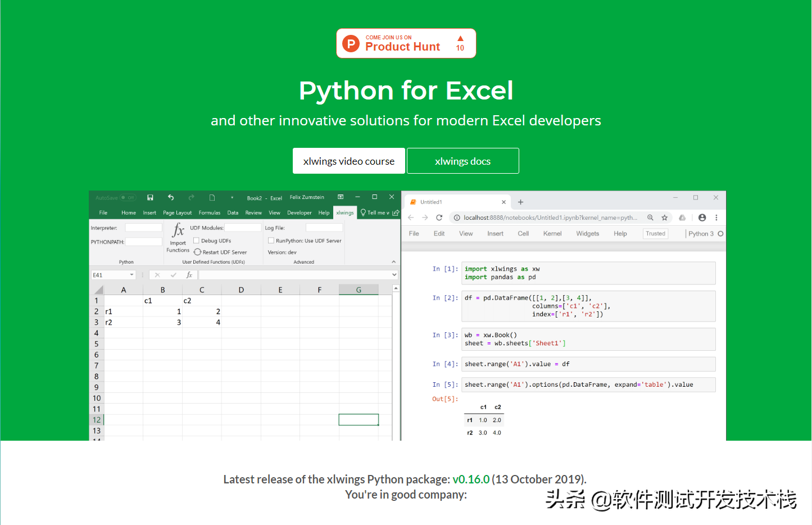Viewport: 812px width, 525px height.
Task: Open the Excel Insert tab
Action: tap(149, 212)
